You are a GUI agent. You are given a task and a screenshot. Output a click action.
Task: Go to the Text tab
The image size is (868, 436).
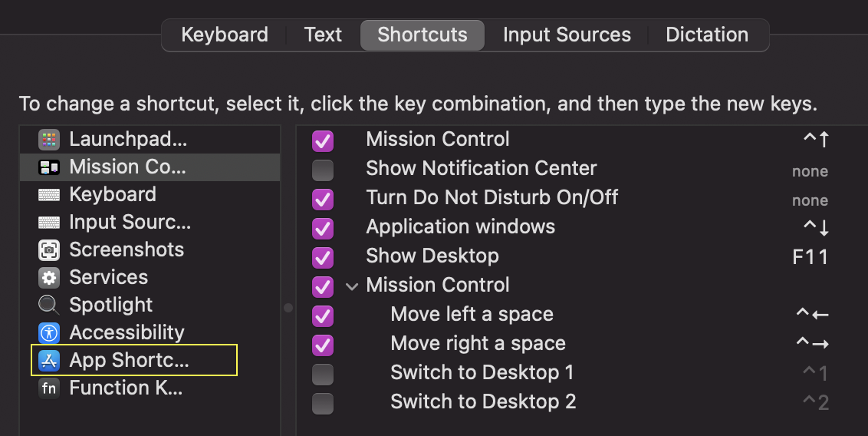click(x=323, y=35)
